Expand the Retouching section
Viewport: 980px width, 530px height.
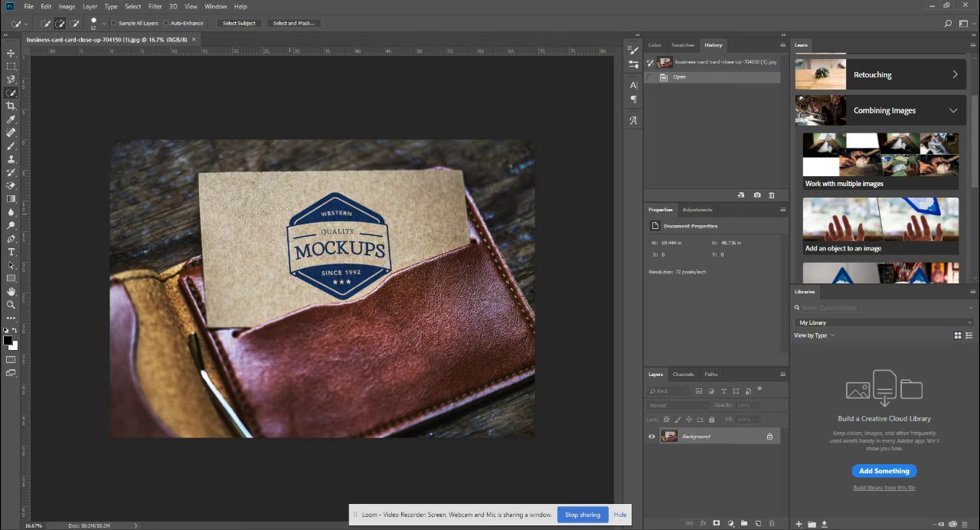pyautogui.click(x=955, y=74)
